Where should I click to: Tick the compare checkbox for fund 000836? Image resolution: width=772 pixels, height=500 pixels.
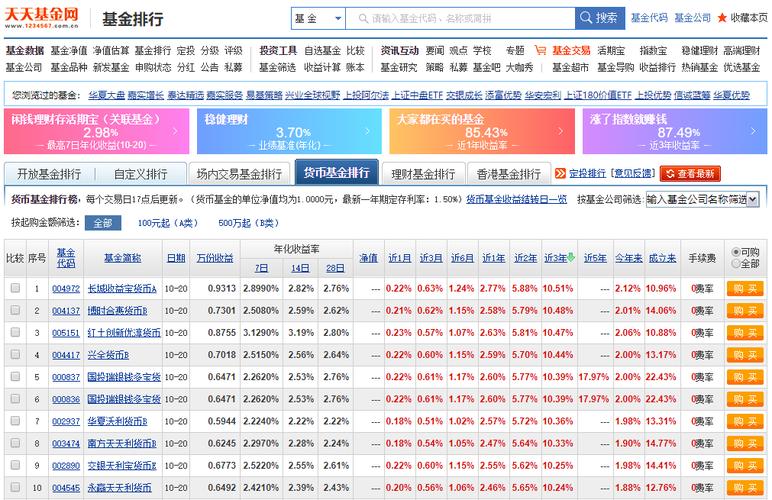coord(15,399)
